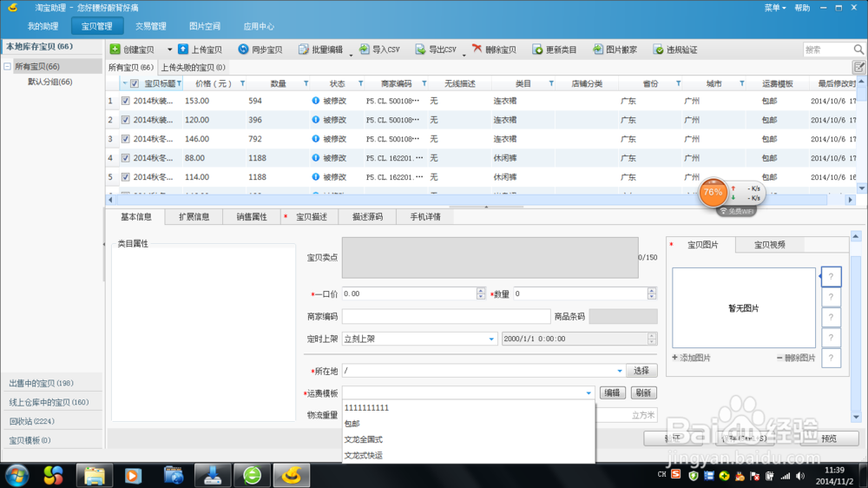Click the 更新类目 icon
This screenshot has width=868, height=488.
click(x=537, y=49)
